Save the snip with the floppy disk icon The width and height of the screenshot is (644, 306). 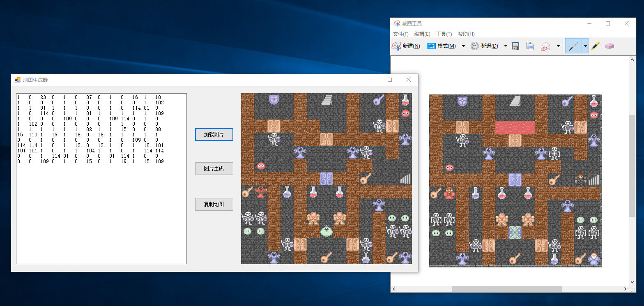515,46
